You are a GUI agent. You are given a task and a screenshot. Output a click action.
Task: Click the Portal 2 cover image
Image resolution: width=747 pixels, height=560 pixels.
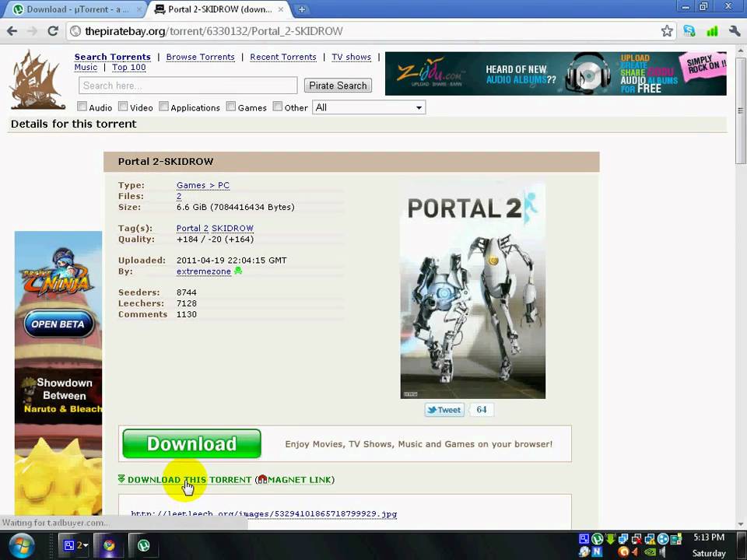pos(472,290)
